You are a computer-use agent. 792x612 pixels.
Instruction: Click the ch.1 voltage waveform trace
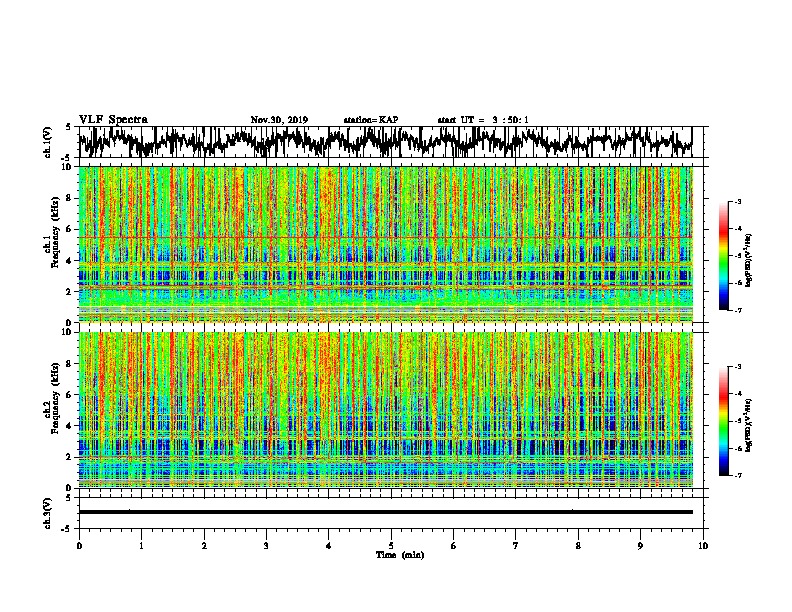[x=385, y=142]
